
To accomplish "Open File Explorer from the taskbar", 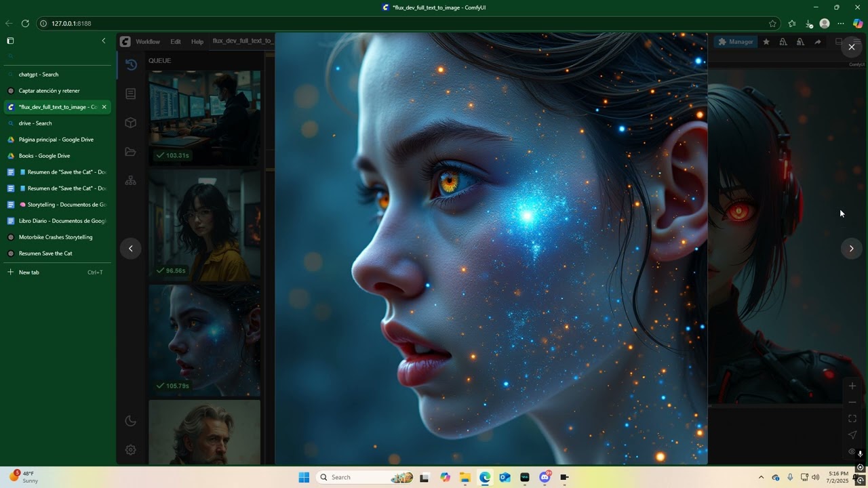I will (x=465, y=477).
